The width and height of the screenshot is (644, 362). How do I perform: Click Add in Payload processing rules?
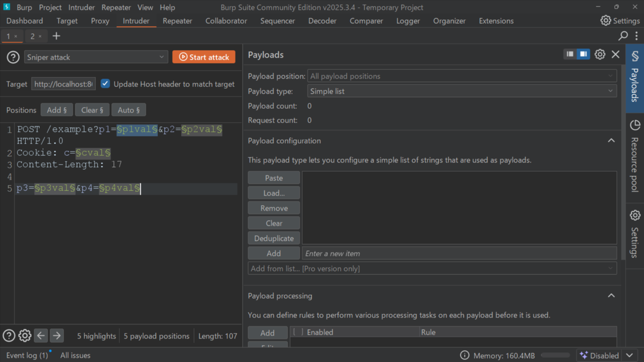pos(267,333)
